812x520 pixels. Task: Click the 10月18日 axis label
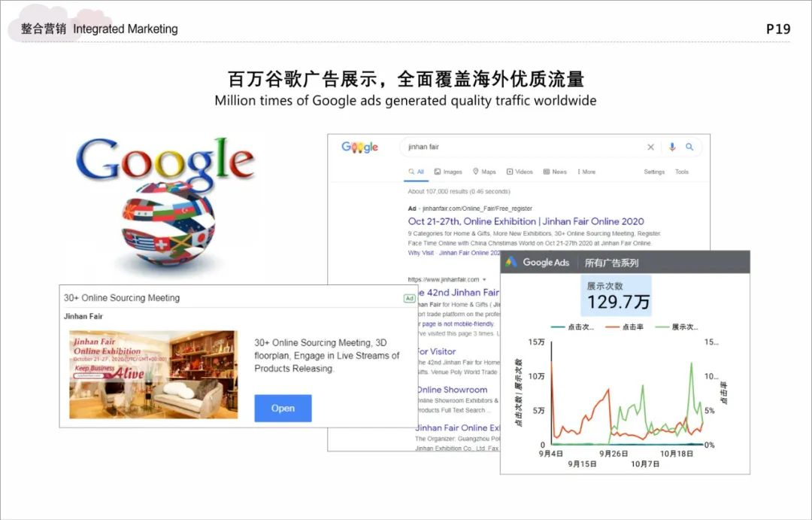(x=677, y=454)
